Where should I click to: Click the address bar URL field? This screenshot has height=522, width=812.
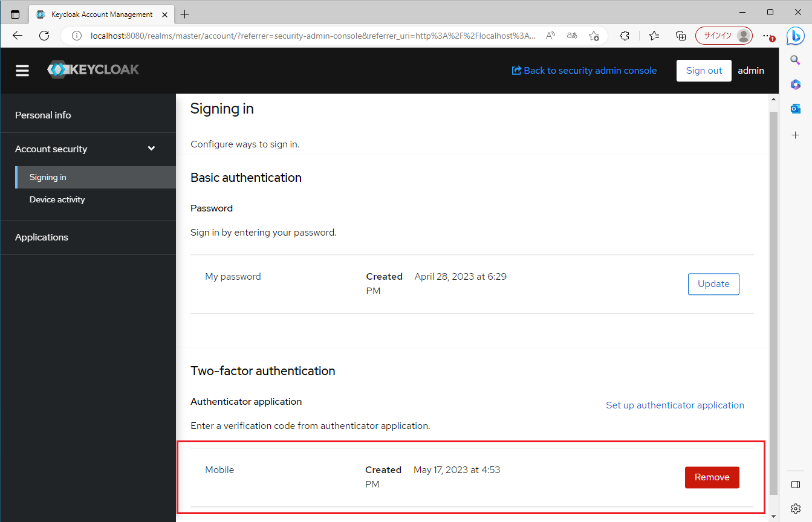(302, 36)
